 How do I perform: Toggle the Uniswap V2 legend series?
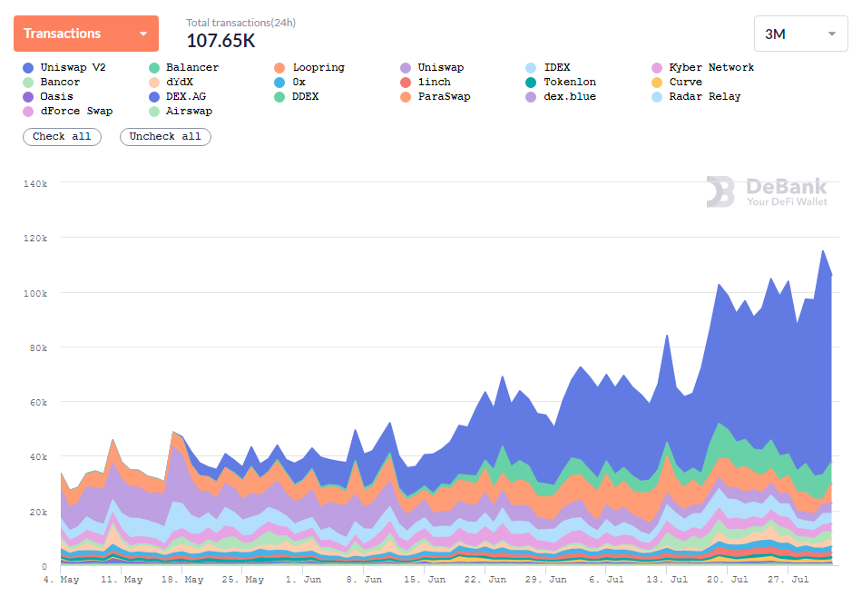[x=64, y=68]
